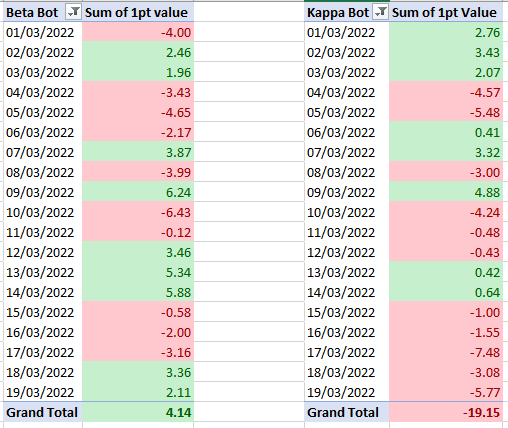
Task: Select Beta Bot date 14/03/2022
Action: click(43, 292)
